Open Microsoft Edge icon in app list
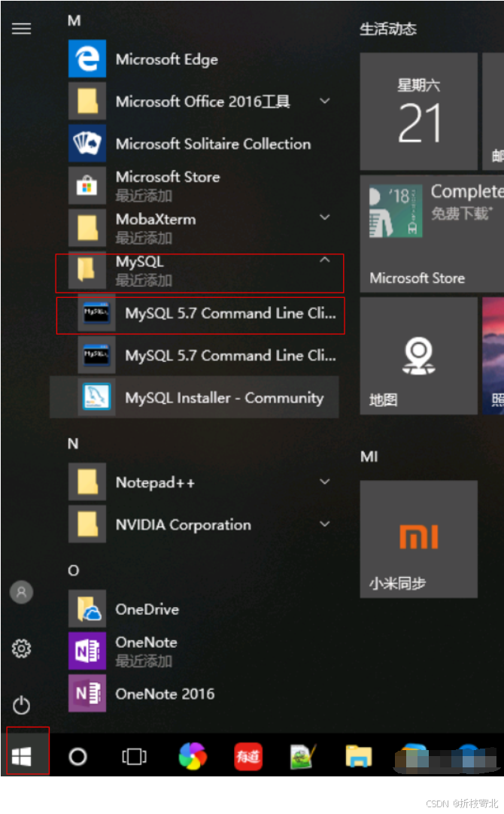This screenshot has height=814, width=504. (x=87, y=59)
